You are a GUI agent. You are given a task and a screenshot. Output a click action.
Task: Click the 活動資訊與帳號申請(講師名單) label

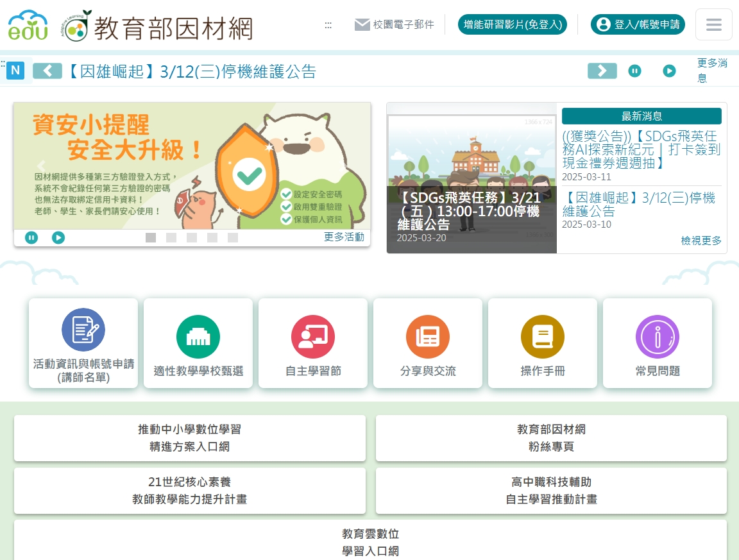click(83, 371)
